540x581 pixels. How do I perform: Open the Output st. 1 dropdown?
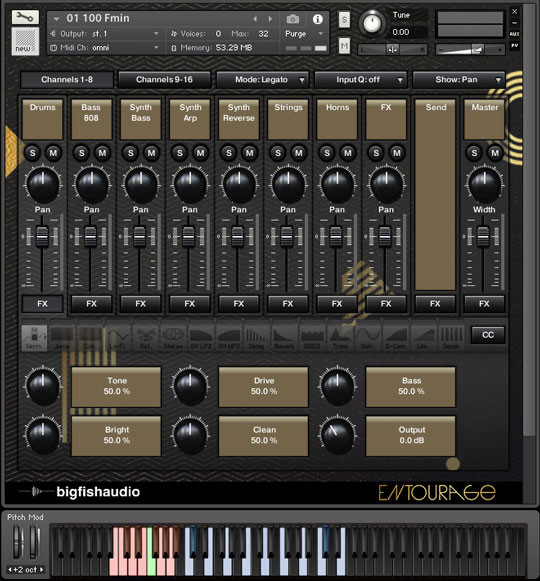(x=105, y=34)
